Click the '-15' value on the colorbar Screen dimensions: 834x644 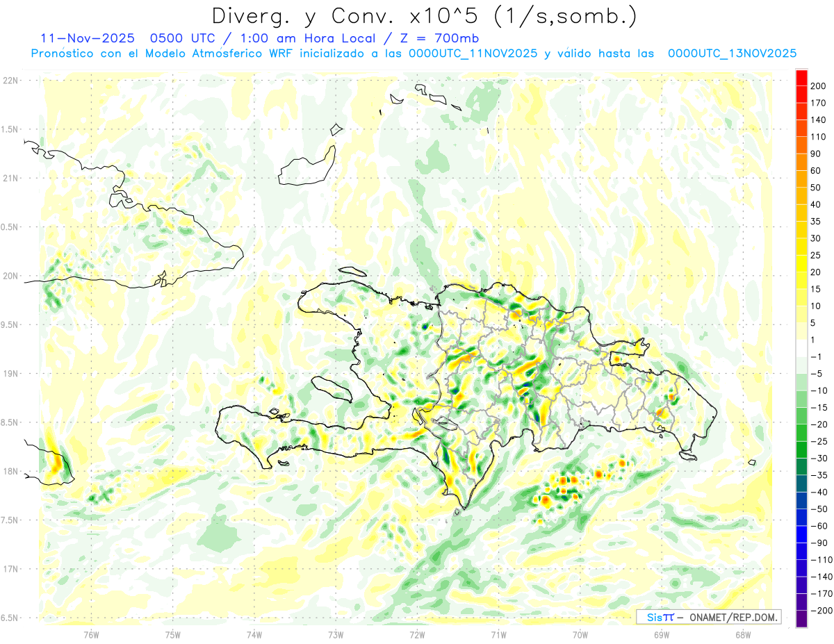pyautogui.click(x=818, y=407)
